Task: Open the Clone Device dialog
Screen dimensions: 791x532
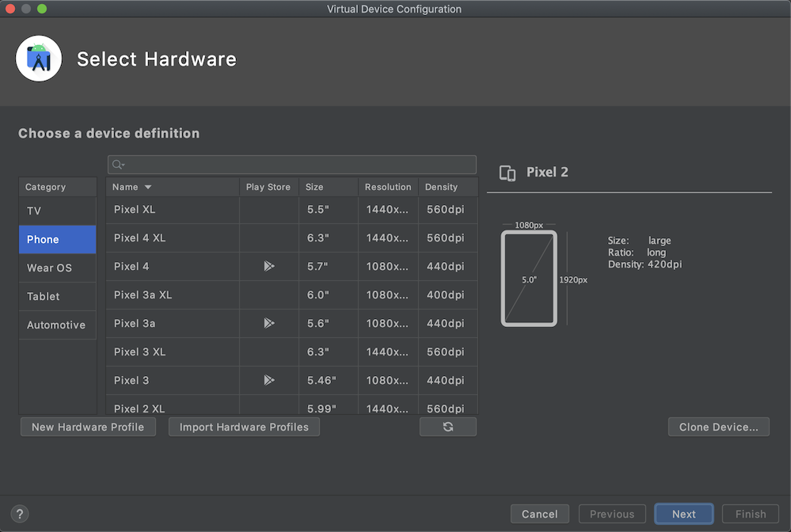Action: click(718, 427)
